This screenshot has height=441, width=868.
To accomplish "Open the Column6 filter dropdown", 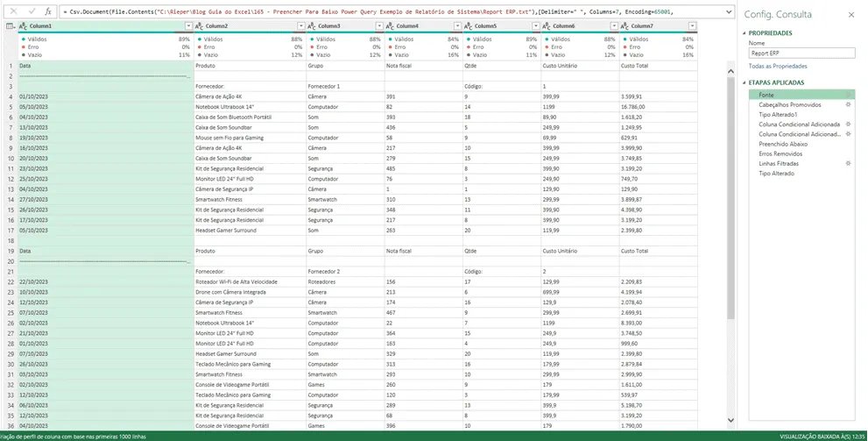I will point(614,26).
